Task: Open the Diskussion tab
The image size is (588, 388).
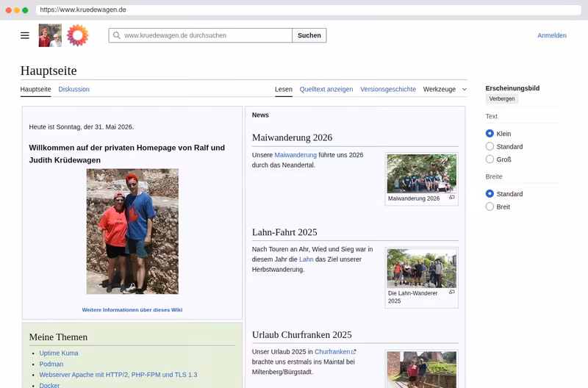Action: (x=74, y=89)
